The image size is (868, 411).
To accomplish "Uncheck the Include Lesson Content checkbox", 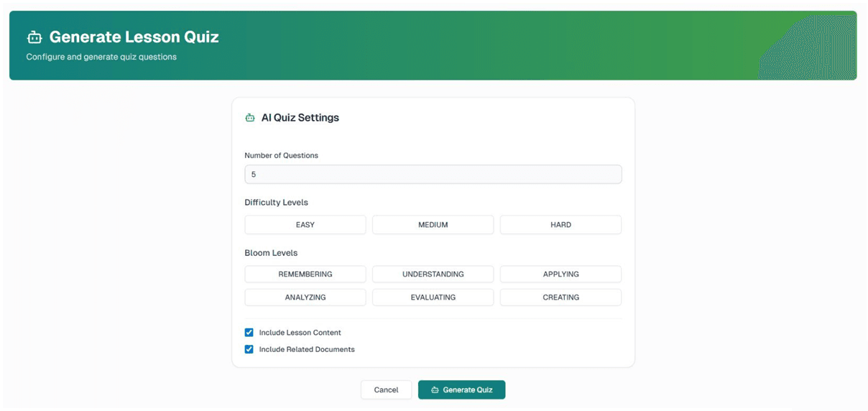I will (x=249, y=333).
